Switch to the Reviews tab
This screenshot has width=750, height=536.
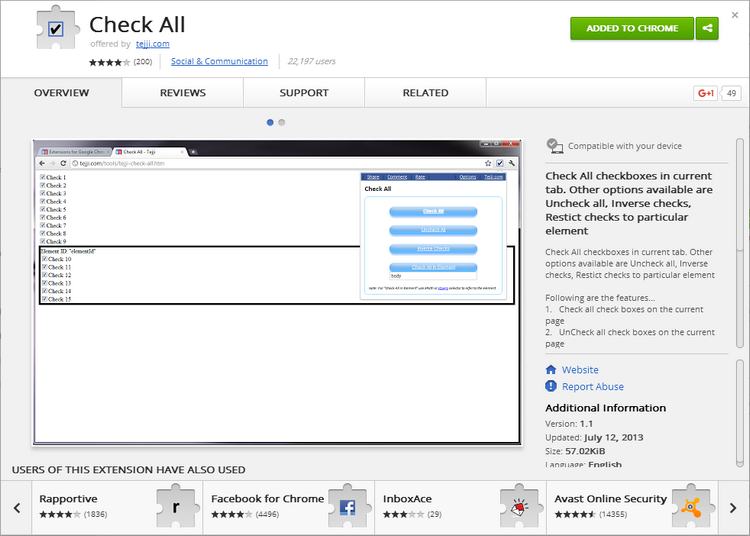183,93
